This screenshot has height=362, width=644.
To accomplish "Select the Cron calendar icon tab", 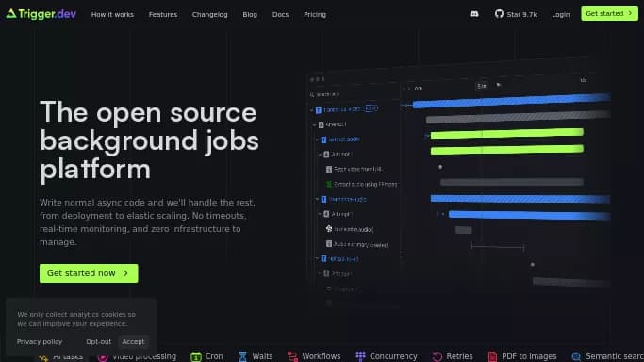I will pyautogui.click(x=207, y=356).
